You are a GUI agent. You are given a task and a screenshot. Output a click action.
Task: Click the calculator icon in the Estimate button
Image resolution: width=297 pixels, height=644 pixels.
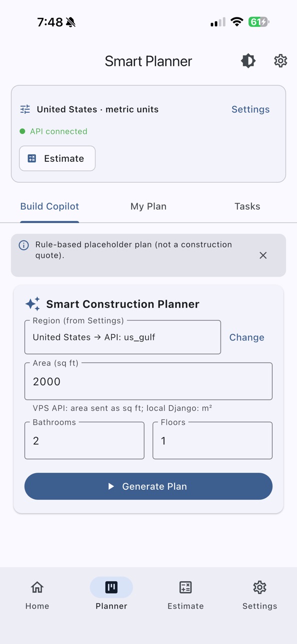[32, 158]
